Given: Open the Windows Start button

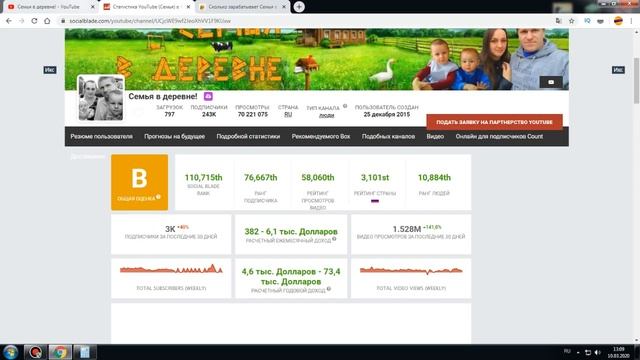Looking at the screenshot, I should [x=10, y=352].
